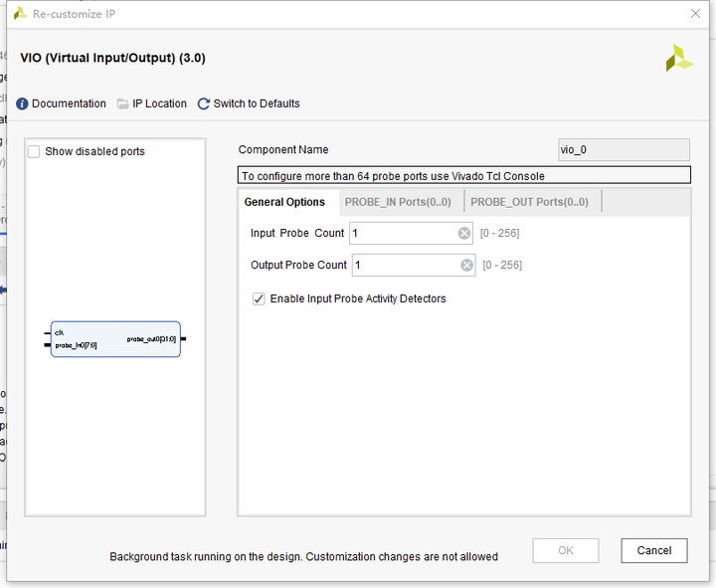This screenshot has width=716, height=588.
Task: Click the Component Name vio_0 field
Action: tap(624, 149)
